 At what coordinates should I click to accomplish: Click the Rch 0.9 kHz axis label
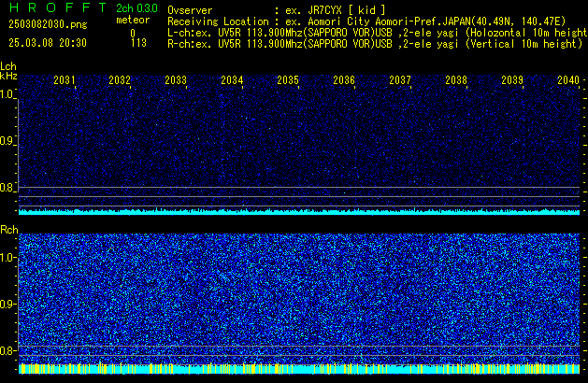tap(7, 304)
